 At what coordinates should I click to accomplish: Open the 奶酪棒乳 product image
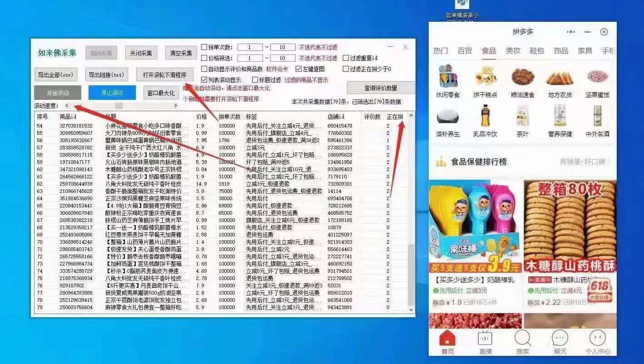pyautogui.click(x=475, y=226)
